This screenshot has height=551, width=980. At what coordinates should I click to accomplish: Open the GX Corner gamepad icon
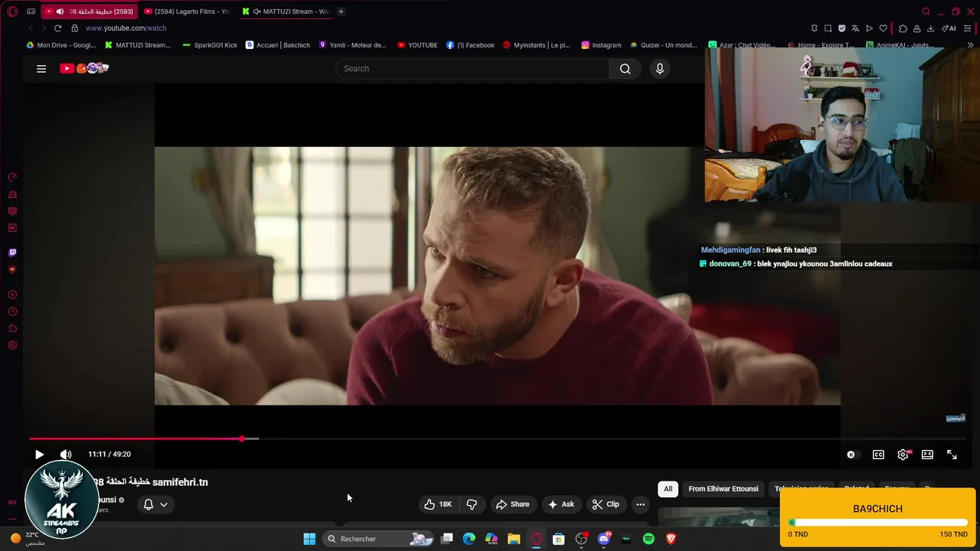(31, 11)
